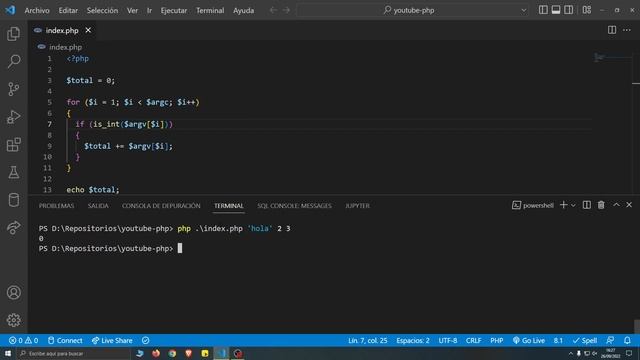Screen dimensions: 640x360
Task: Split the editor to the right
Action: coord(612,30)
